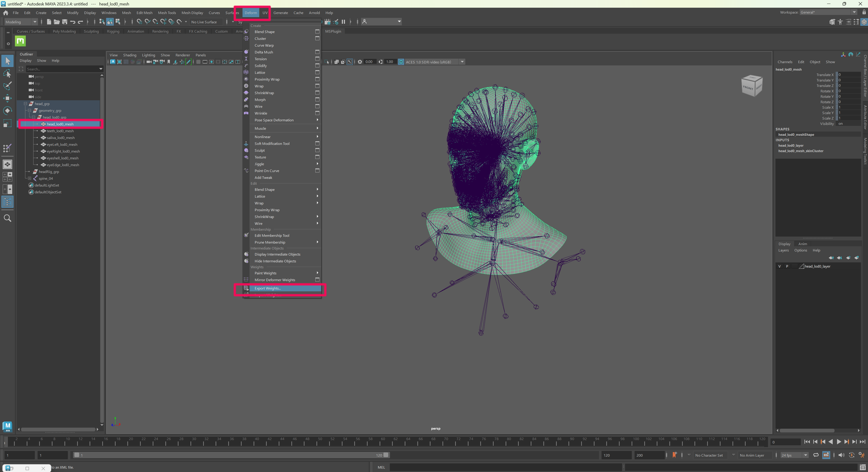Switch to the Rigging shelf tab

[x=113, y=31]
